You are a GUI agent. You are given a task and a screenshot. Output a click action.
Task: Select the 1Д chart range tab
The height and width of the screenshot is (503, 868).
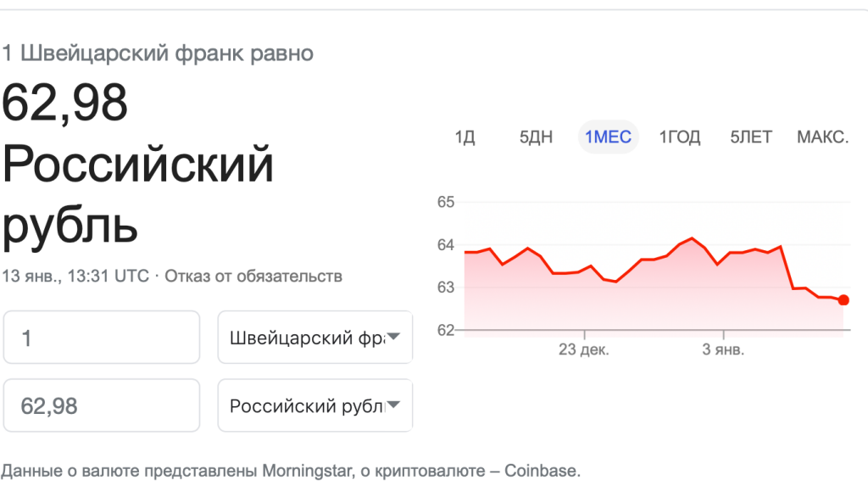coord(465,137)
